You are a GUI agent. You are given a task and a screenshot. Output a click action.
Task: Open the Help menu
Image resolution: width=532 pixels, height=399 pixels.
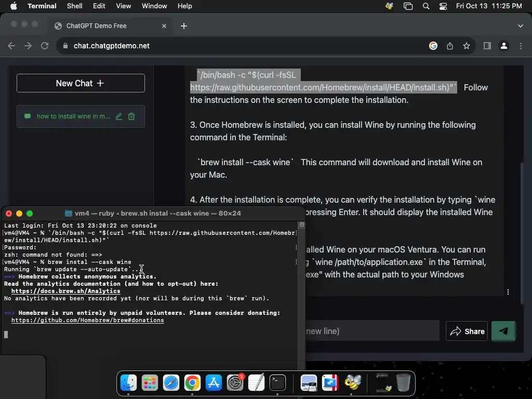(185, 6)
